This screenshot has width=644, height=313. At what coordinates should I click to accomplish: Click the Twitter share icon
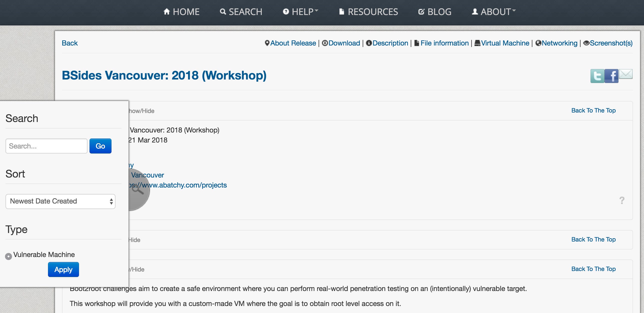click(x=597, y=76)
